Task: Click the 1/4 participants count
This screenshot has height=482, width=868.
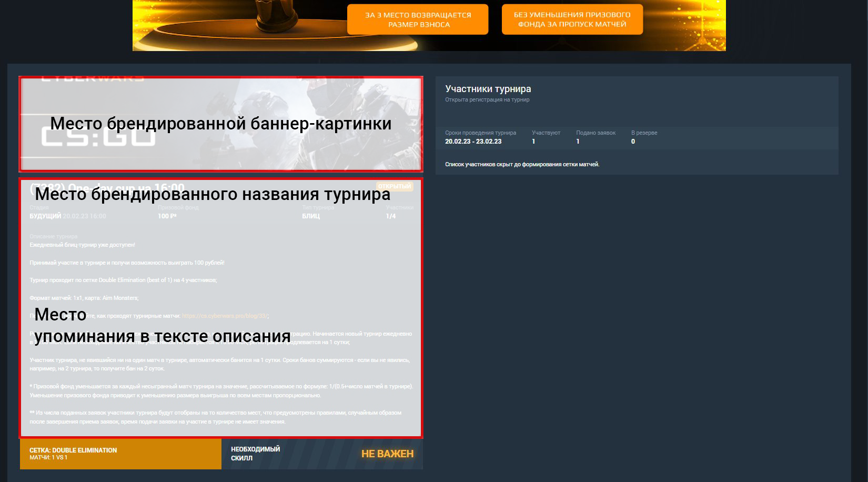Action: click(x=391, y=216)
